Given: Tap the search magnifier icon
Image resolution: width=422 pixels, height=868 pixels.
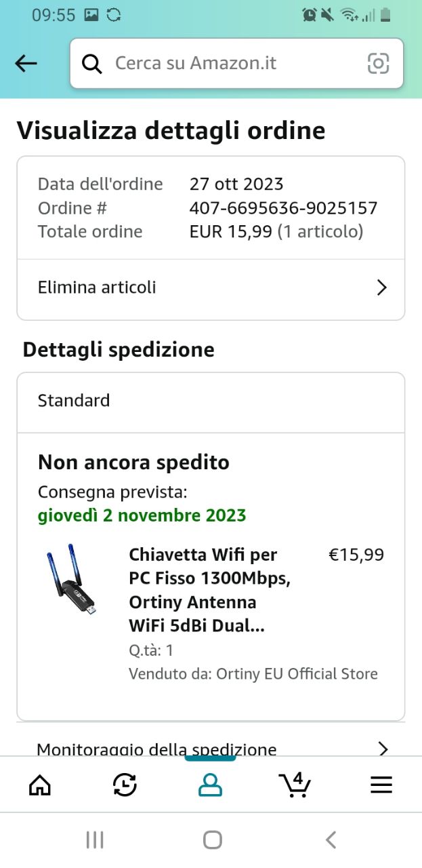Looking at the screenshot, I should pyautogui.click(x=91, y=64).
